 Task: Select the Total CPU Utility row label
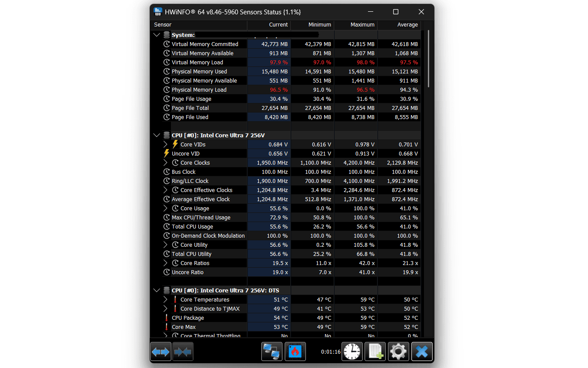coord(191,254)
